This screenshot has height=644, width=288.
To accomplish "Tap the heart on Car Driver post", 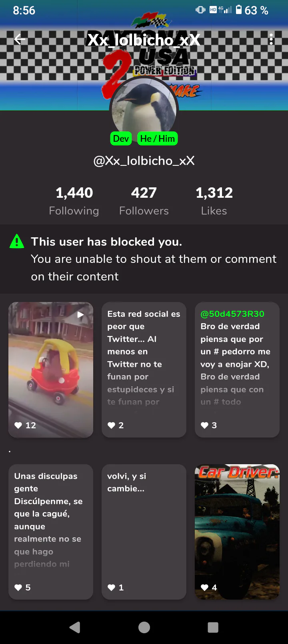I will pos(204,588).
